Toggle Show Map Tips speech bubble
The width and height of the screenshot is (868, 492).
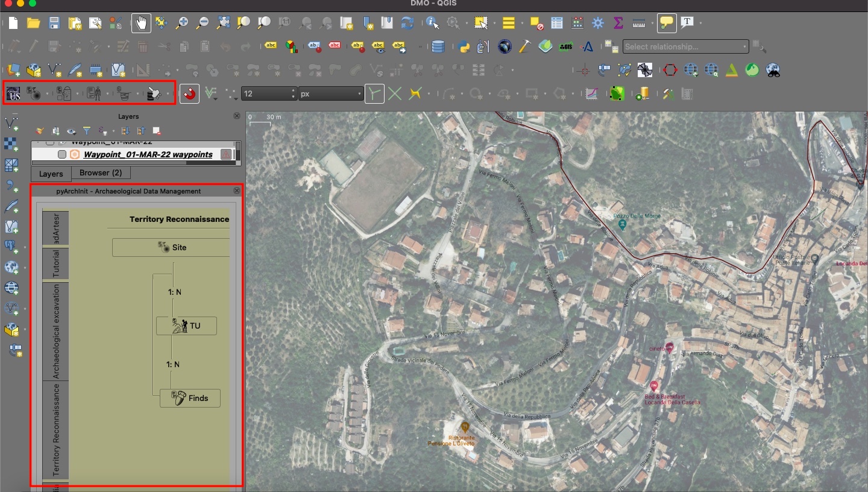tap(666, 23)
